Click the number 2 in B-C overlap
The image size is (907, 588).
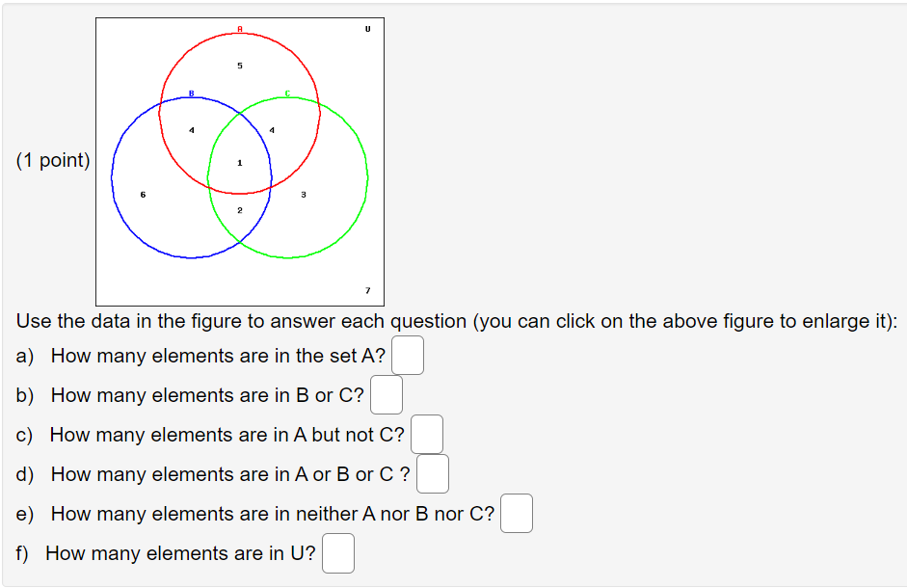(x=239, y=209)
